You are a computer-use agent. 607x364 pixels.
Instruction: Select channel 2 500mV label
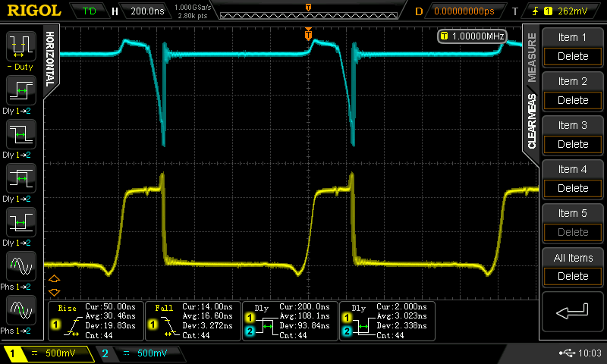coord(153,353)
